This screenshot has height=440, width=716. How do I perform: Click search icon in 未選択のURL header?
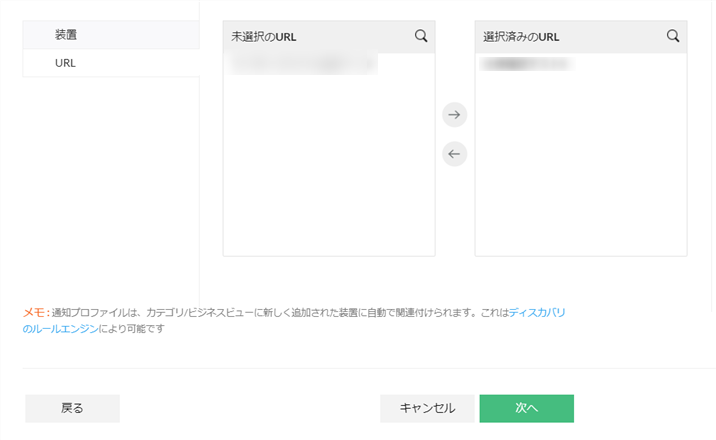[421, 36]
